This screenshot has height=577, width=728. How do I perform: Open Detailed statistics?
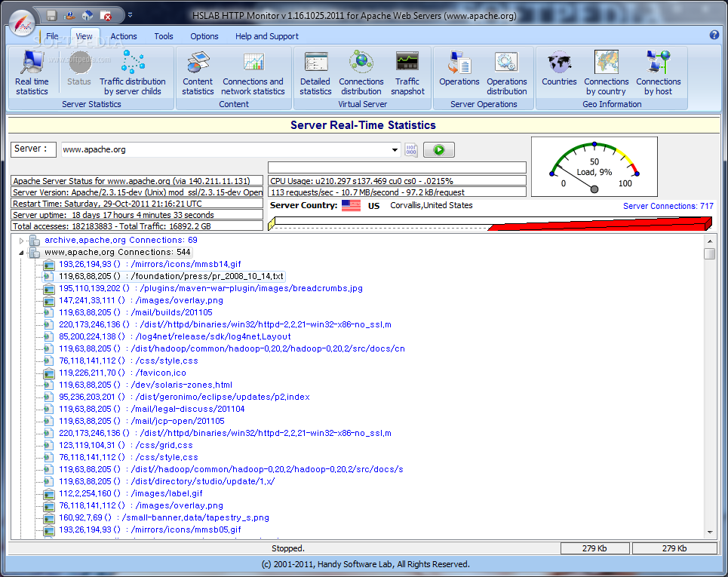tap(315, 73)
